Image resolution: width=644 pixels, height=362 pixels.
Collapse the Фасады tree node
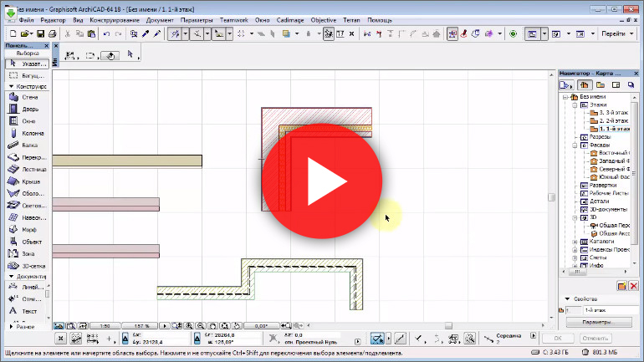[575, 145]
